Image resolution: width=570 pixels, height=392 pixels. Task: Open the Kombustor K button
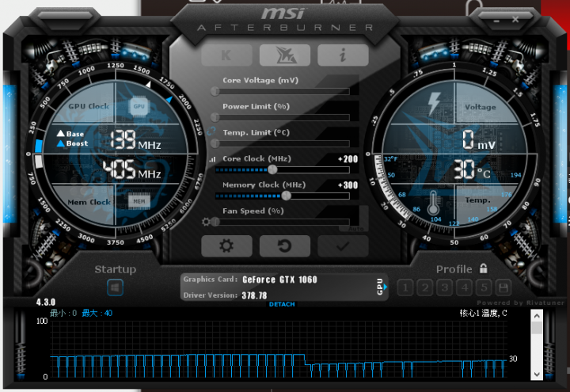226,55
